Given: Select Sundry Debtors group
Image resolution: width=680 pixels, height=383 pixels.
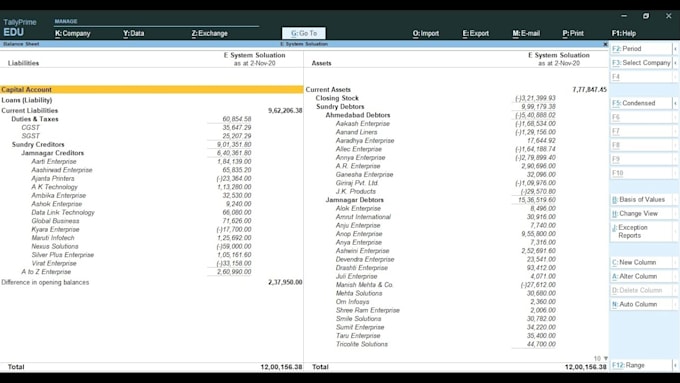Looking at the screenshot, I should pyautogui.click(x=340, y=107).
